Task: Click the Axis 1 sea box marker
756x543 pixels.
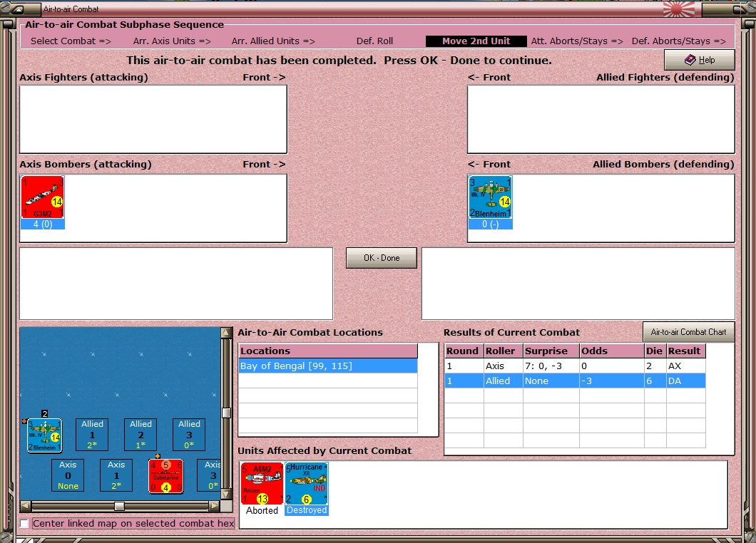Action: [x=116, y=475]
